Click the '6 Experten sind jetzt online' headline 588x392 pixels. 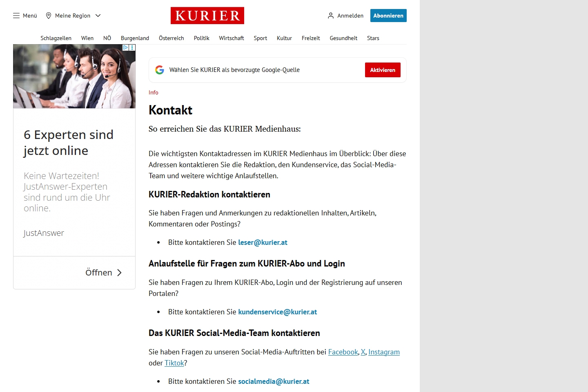click(x=69, y=143)
